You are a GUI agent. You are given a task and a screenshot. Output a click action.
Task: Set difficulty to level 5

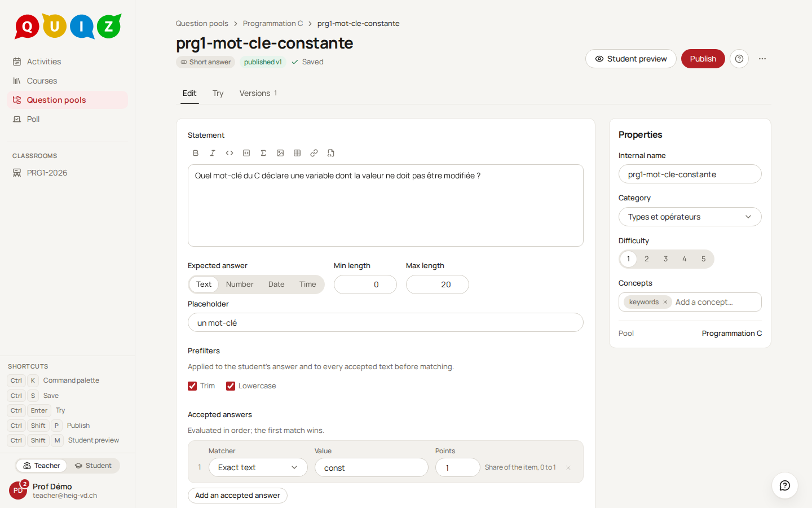[704, 259]
